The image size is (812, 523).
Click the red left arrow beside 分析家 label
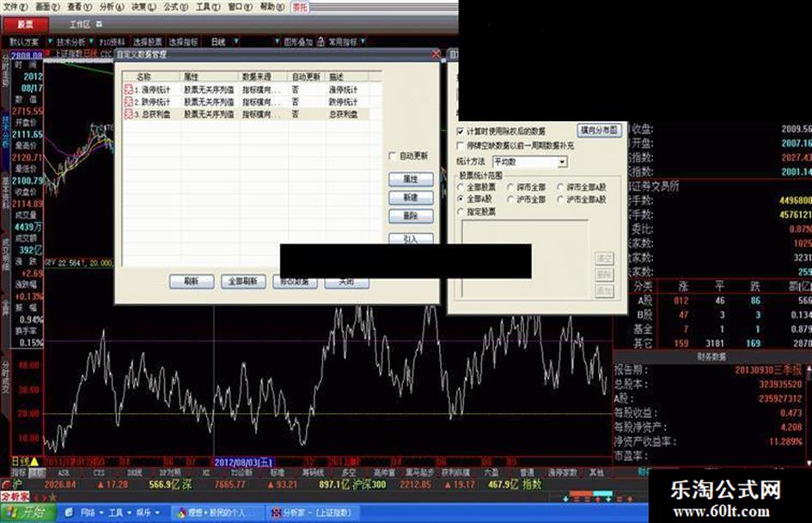click(36, 497)
